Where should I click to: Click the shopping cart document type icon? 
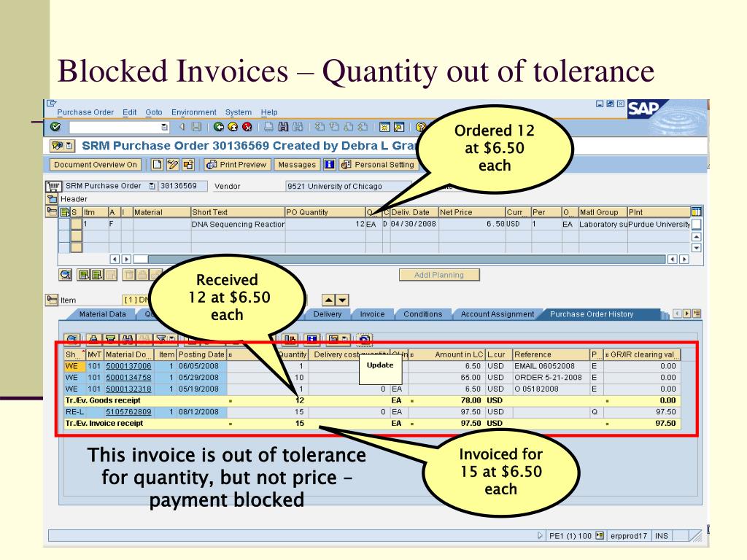click(x=53, y=186)
